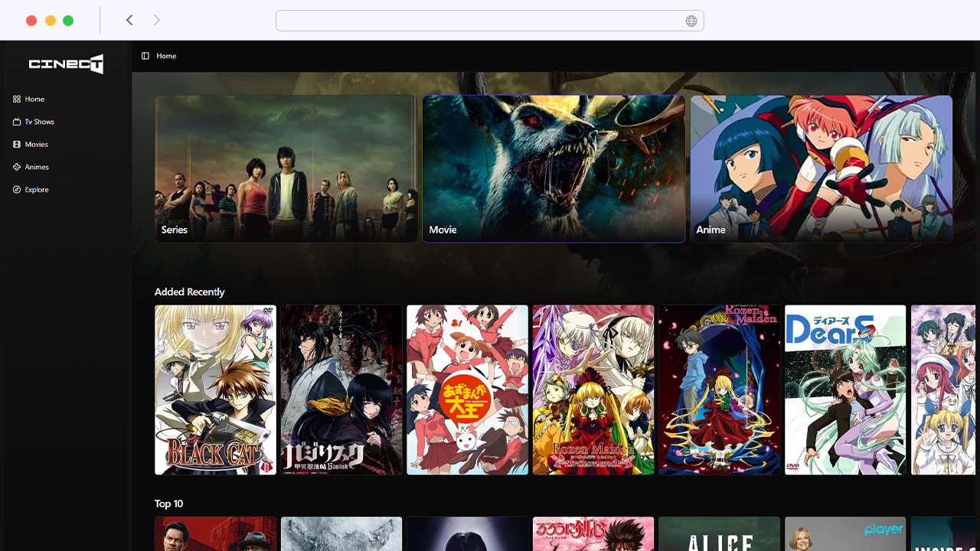Click the Cinect logo in sidebar
The width and height of the screenshot is (980, 551).
(66, 64)
